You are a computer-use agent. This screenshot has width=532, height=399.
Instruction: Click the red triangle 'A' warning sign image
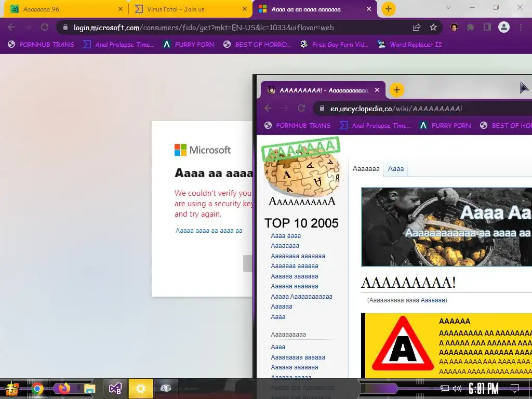pos(403,343)
